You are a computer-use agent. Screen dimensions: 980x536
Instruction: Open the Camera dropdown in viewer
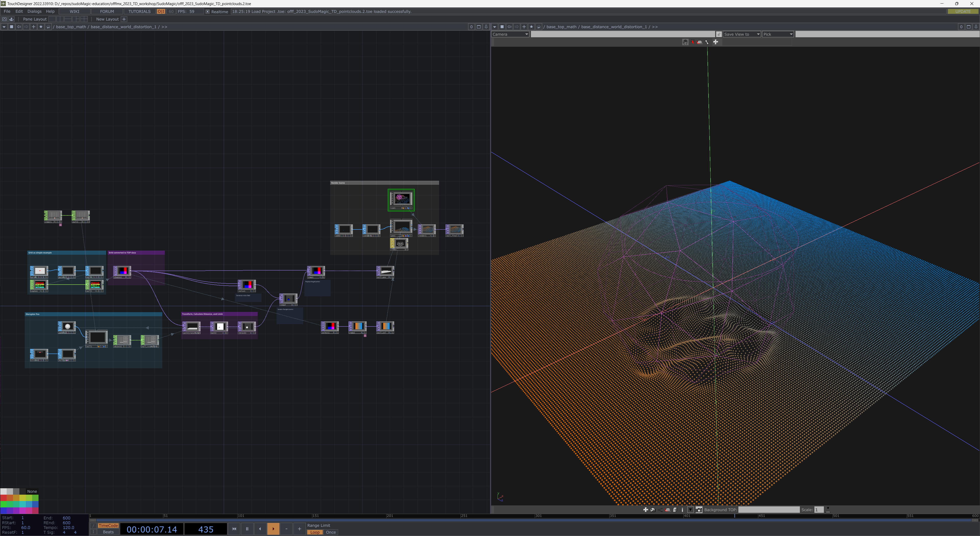click(510, 34)
